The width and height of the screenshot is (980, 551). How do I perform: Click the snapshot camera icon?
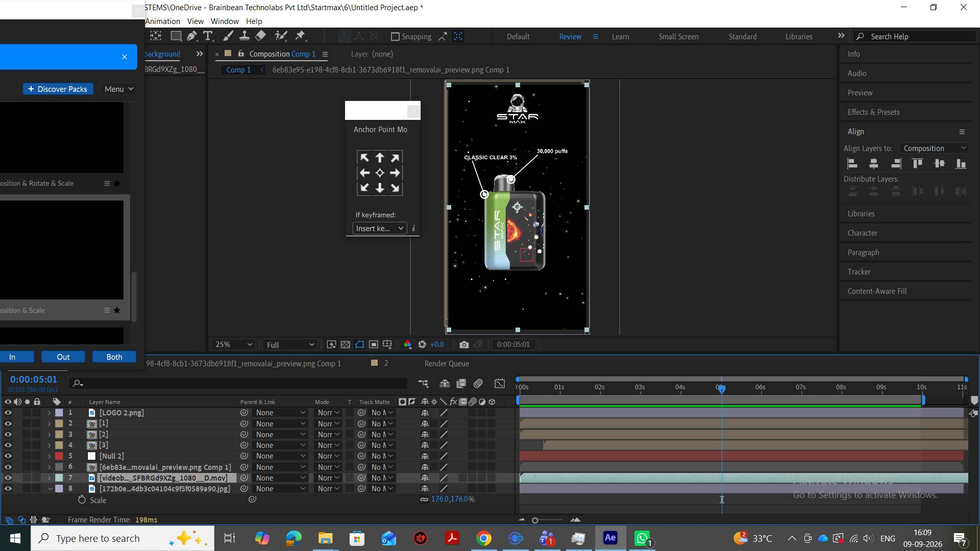464,344
